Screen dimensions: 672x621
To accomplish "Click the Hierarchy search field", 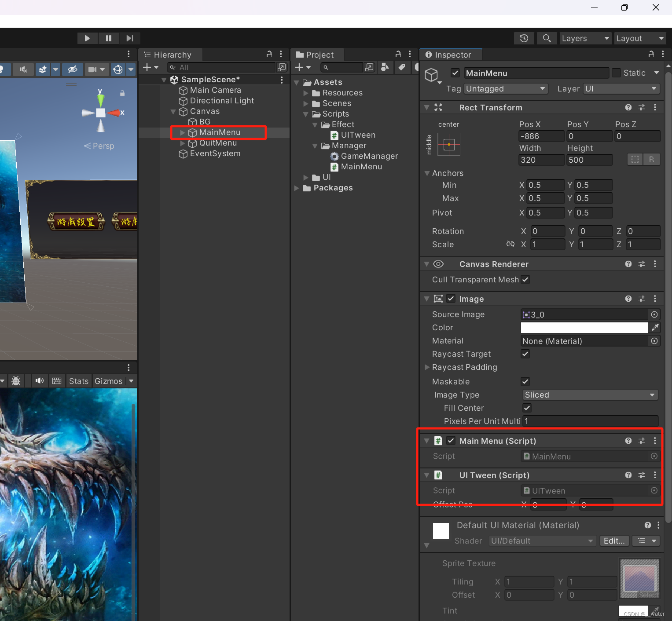I will pyautogui.click(x=221, y=67).
